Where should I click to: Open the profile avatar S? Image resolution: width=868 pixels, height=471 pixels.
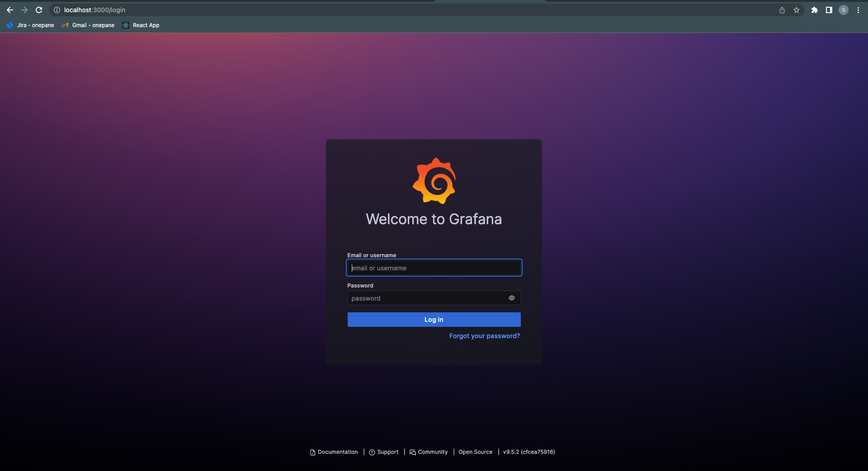pos(844,10)
